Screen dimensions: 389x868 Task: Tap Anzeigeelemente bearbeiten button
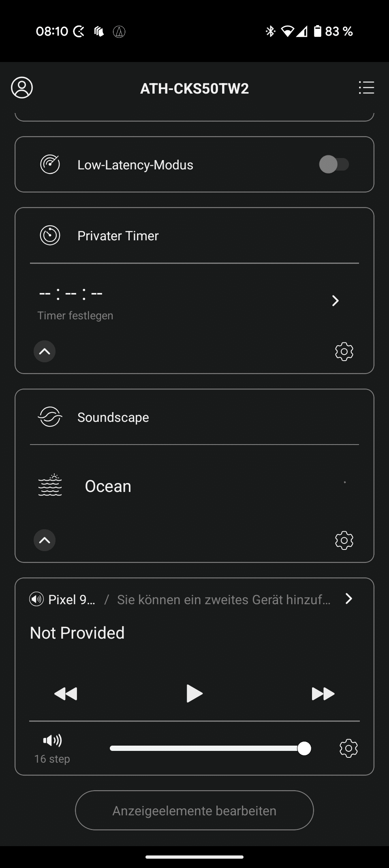[194, 810]
